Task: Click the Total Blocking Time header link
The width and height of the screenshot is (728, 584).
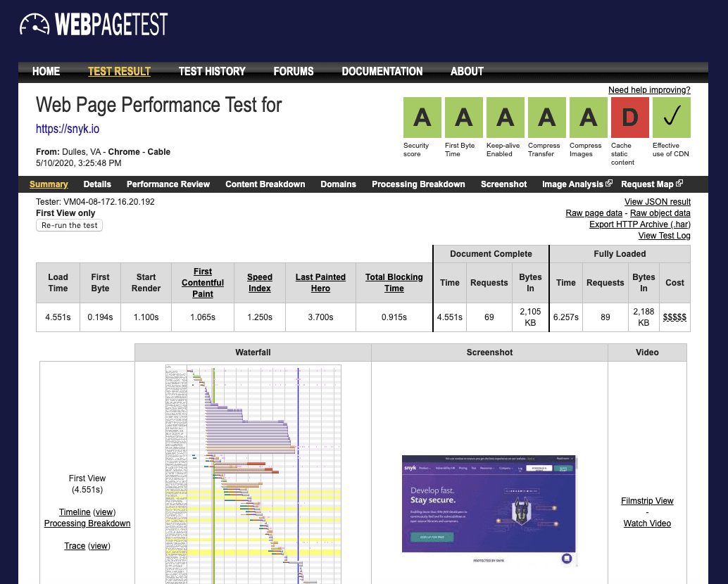Action: (x=394, y=282)
